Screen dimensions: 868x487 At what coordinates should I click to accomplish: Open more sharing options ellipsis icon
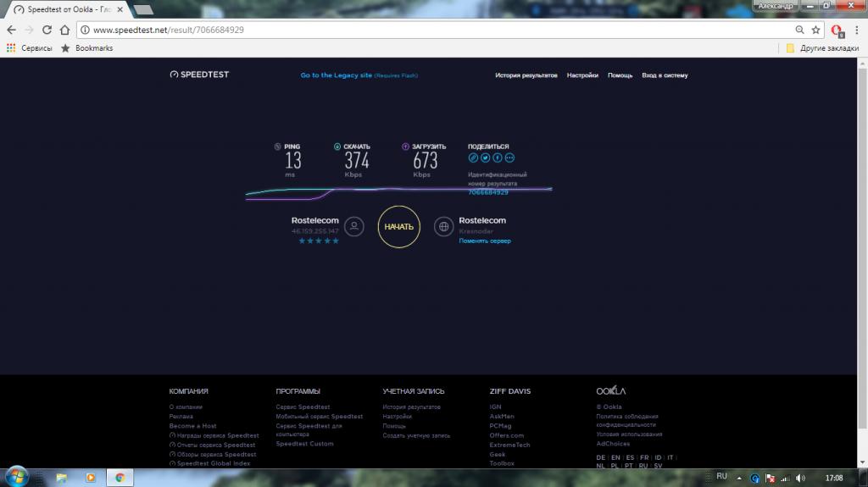click(x=509, y=158)
